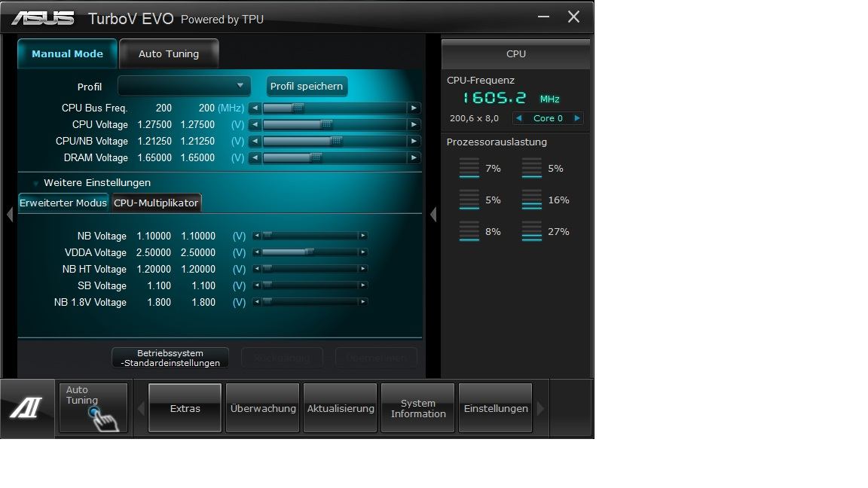
Task: Select next core beside Core 0
Action: pos(577,117)
